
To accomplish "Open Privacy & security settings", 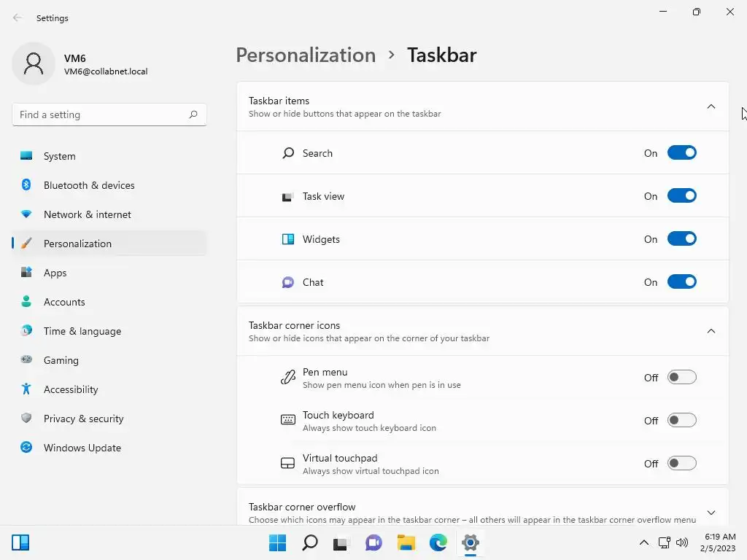I will (109, 419).
